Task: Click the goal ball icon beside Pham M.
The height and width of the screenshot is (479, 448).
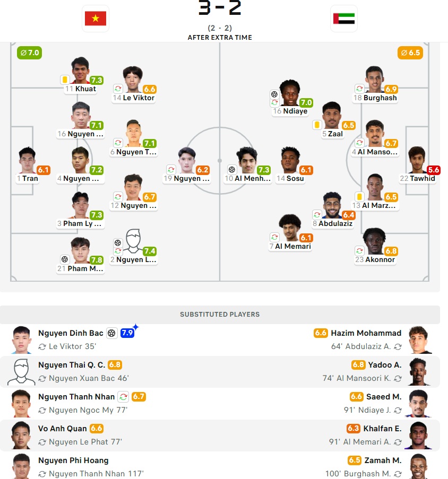Action: coord(65,259)
